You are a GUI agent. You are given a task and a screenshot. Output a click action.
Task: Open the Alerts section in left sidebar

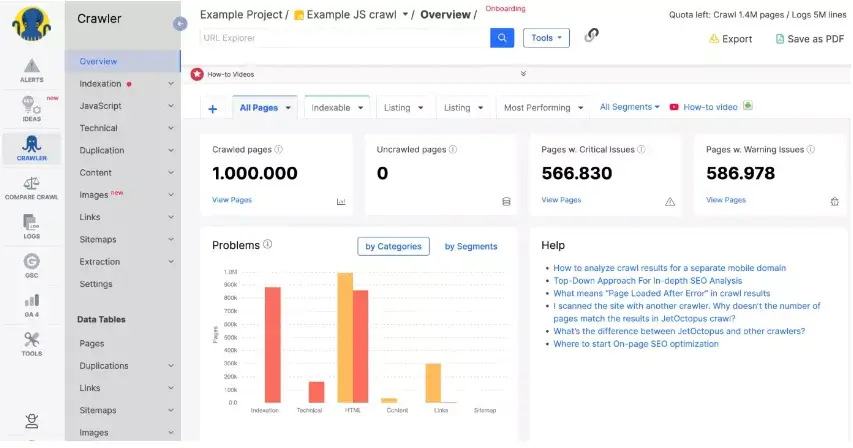[31, 71]
